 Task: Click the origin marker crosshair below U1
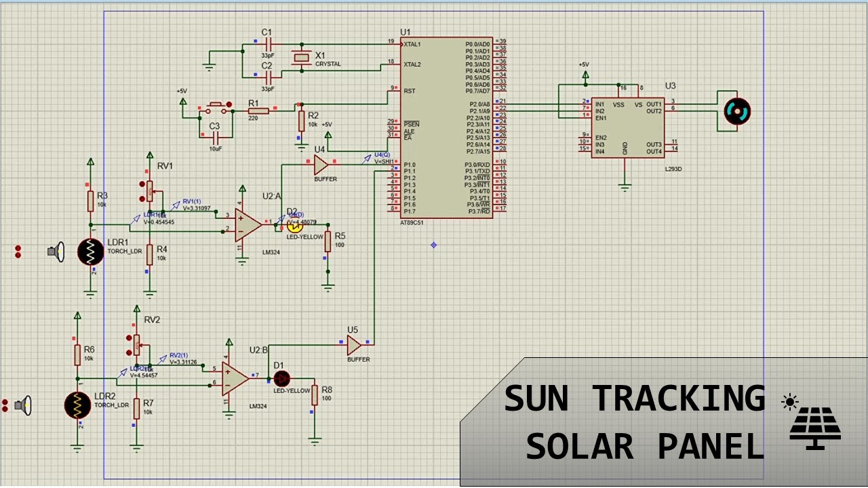pos(434,245)
